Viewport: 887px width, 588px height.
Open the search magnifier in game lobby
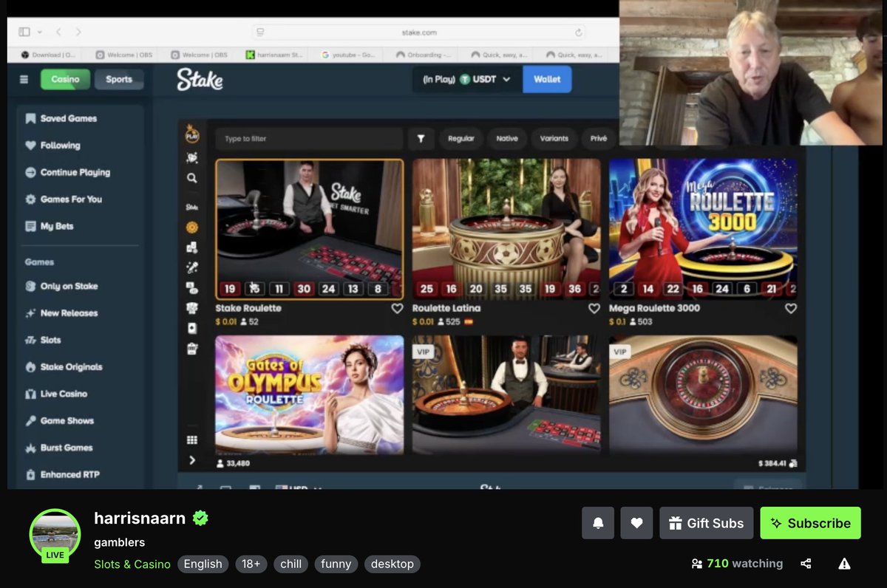coord(192,178)
